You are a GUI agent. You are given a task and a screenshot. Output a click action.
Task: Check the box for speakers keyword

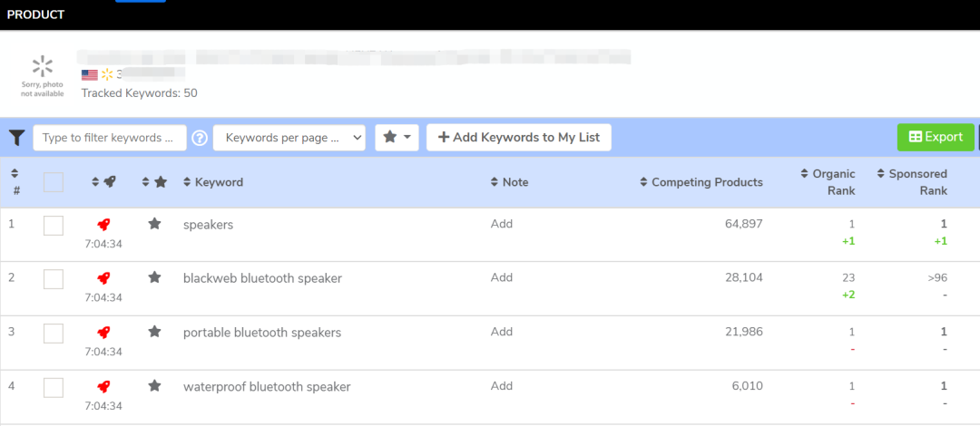(54, 225)
